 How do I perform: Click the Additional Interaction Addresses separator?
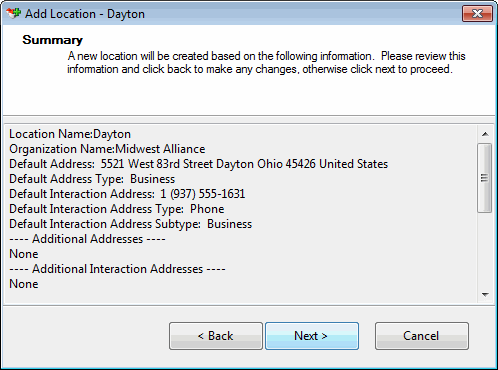pos(117,269)
